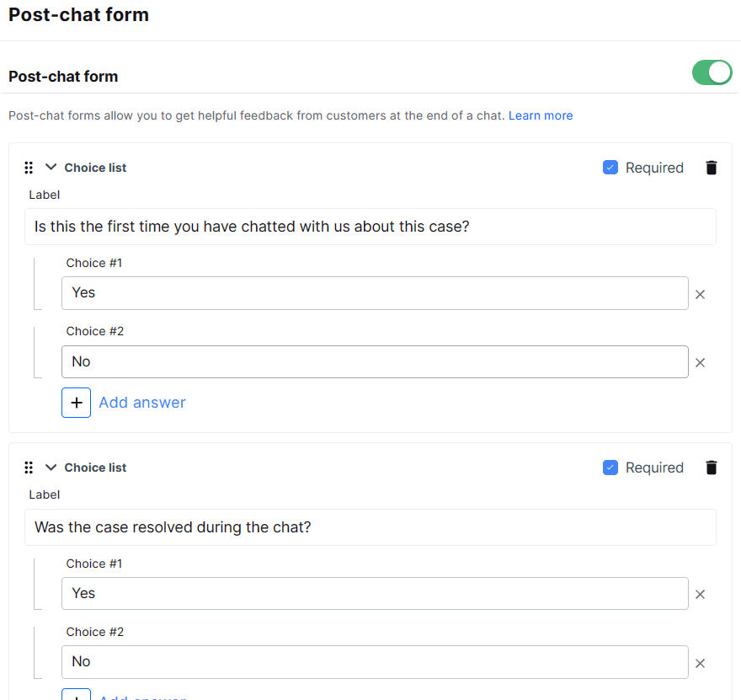The width and height of the screenshot is (741, 700).
Task: Edit the first question label field
Action: click(370, 227)
